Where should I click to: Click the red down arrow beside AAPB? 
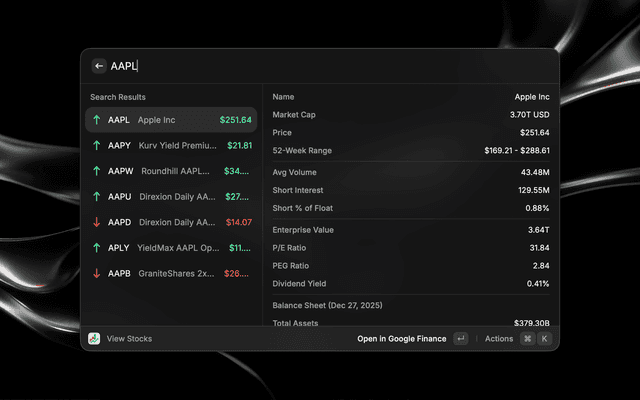[x=97, y=273]
